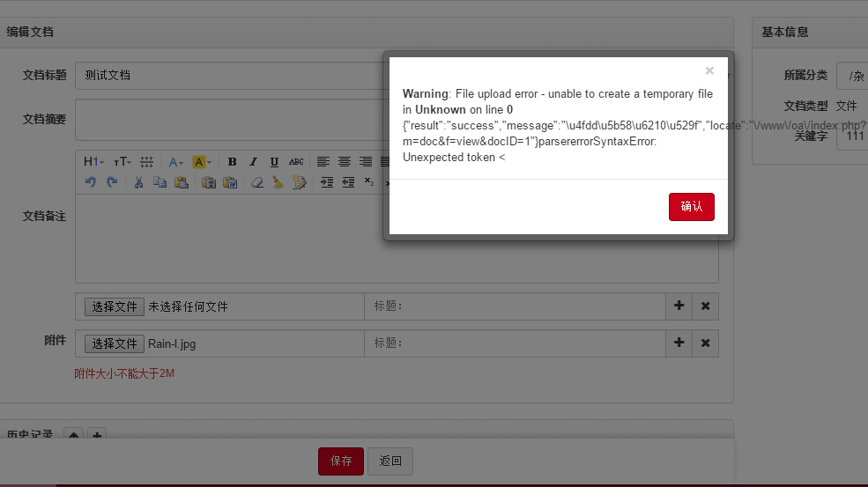Click the 编辑文档 panel heading
Viewport: 868px width, 487px height.
click(x=30, y=32)
